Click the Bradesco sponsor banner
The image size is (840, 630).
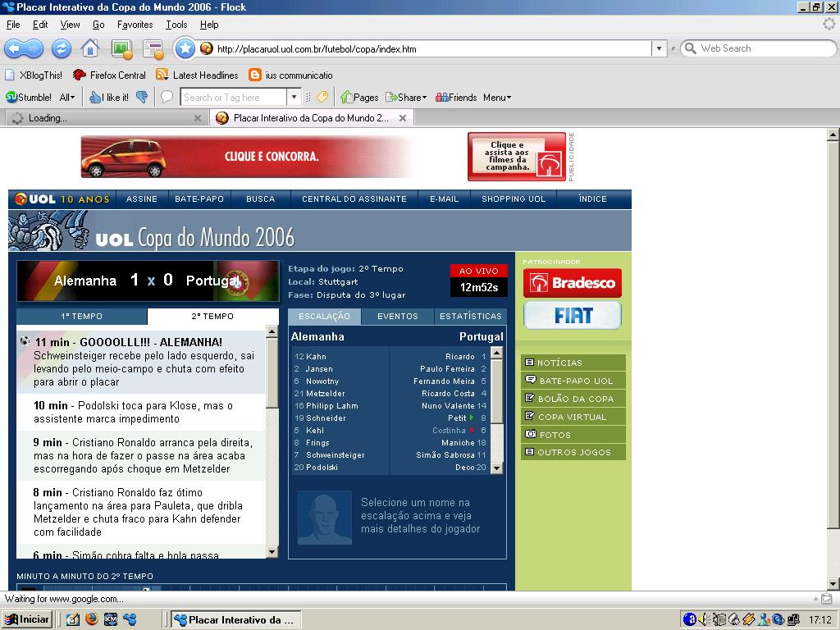click(573, 283)
